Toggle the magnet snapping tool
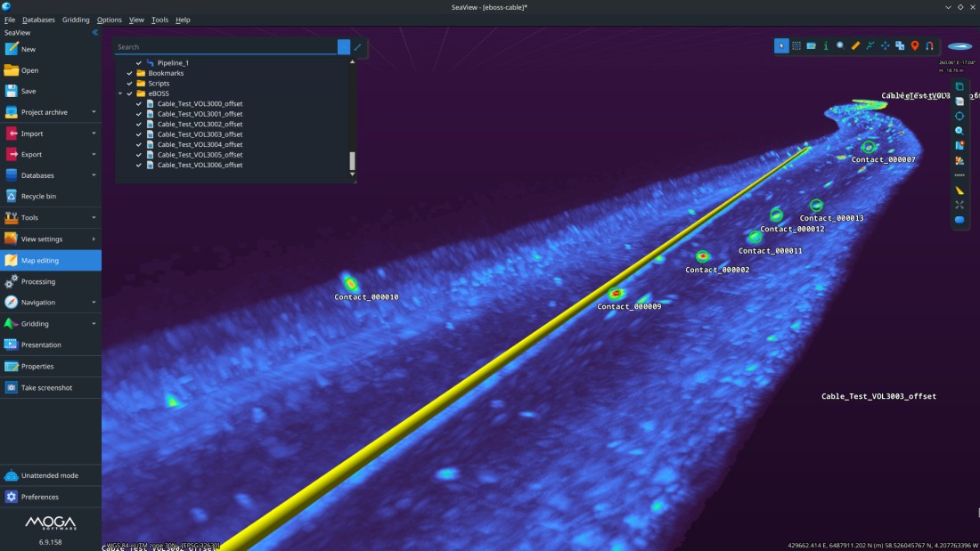Screen dimensions: 980x551 (930, 45)
